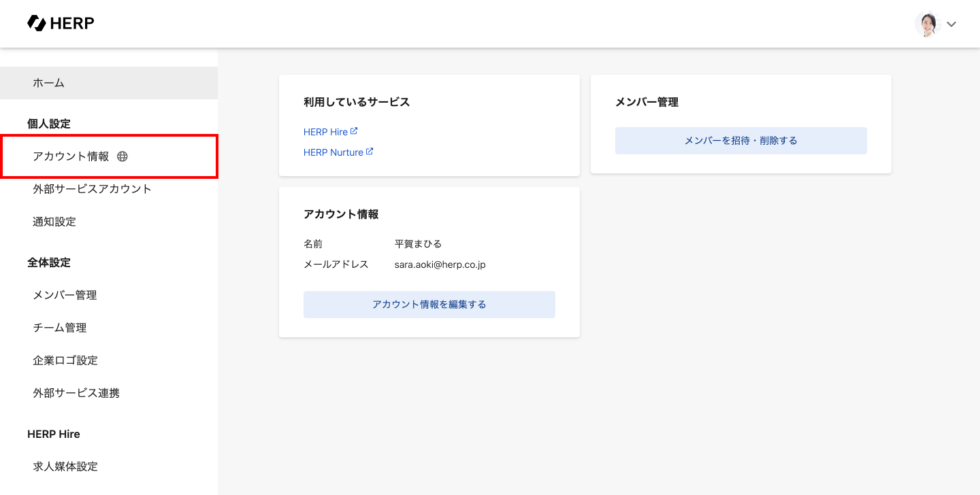Click the email address sara.aoki@herp.co.jp
The height and width of the screenshot is (495, 980).
click(440, 264)
